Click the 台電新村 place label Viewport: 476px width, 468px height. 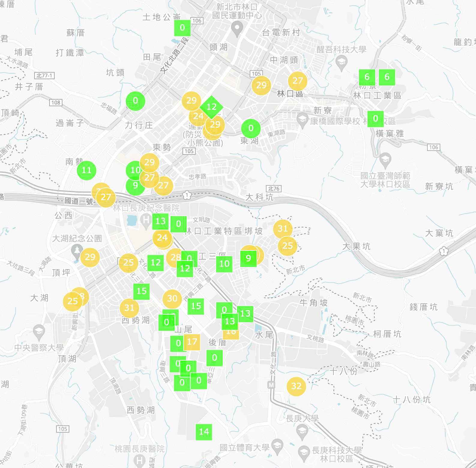[x=281, y=32]
